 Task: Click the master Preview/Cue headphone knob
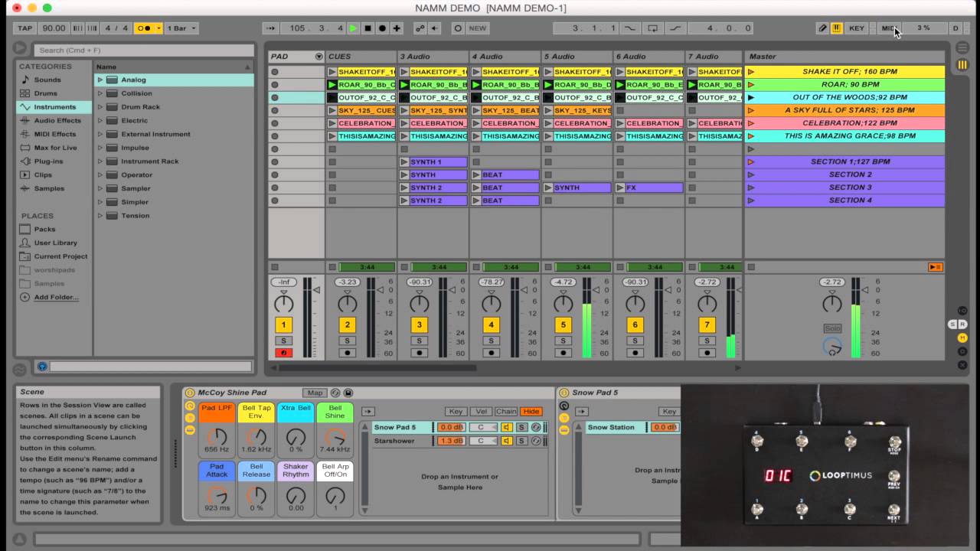[832, 347]
